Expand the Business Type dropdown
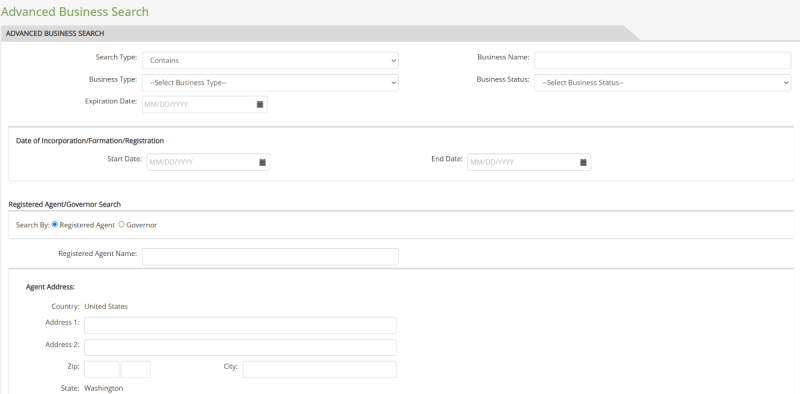800x394 pixels. (x=270, y=83)
